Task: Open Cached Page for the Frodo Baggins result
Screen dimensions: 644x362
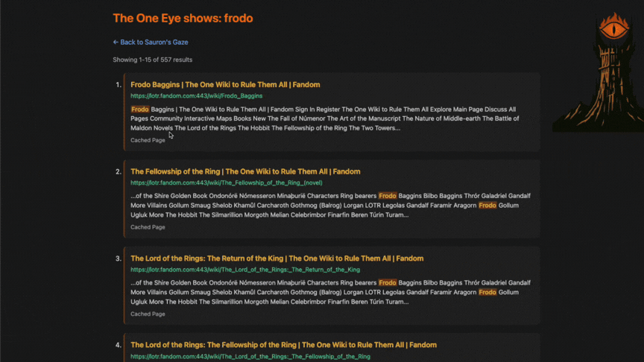Action: click(x=148, y=140)
